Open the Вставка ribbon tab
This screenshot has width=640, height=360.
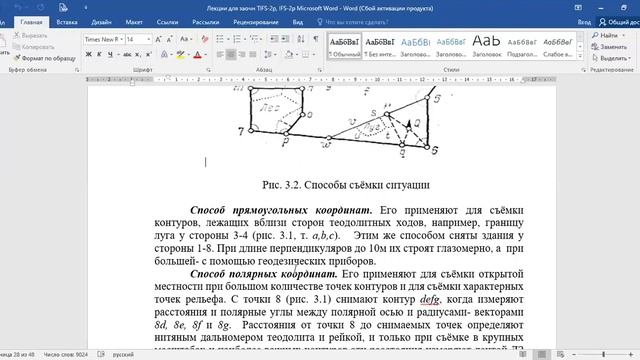tap(67, 22)
